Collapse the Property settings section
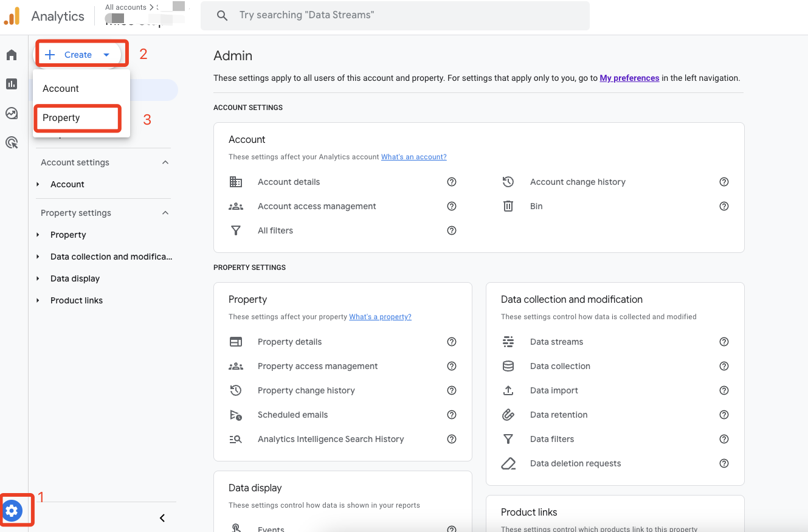The width and height of the screenshot is (808, 532). click(165, 213)
